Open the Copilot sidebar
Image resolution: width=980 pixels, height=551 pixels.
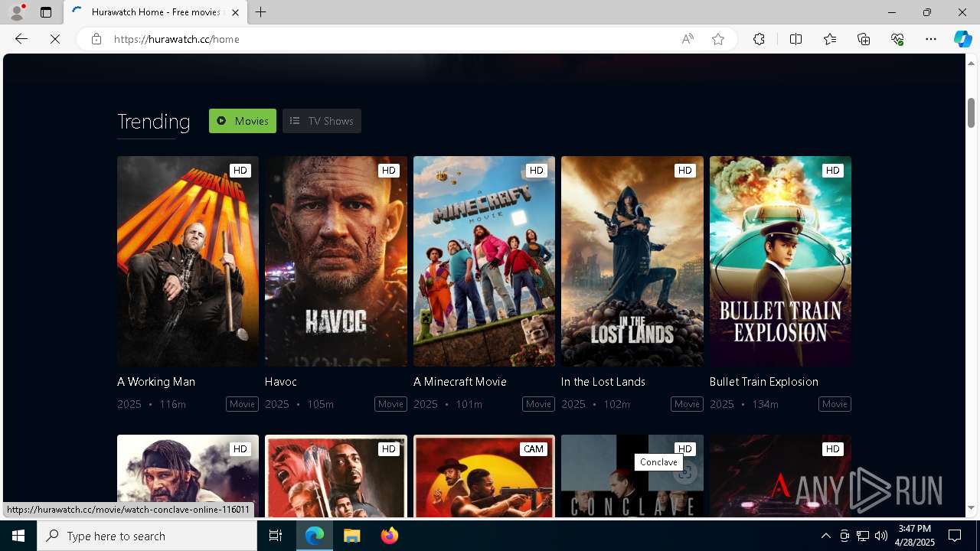(x=962, y=39)
